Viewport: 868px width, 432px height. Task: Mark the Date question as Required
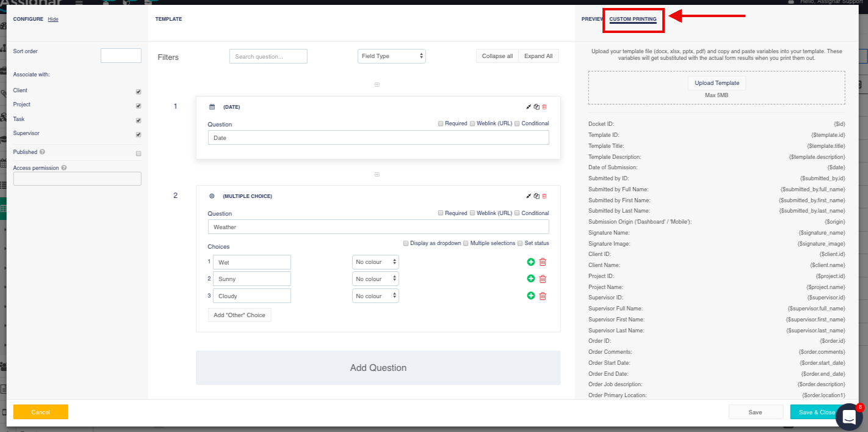tap(441, 123)
